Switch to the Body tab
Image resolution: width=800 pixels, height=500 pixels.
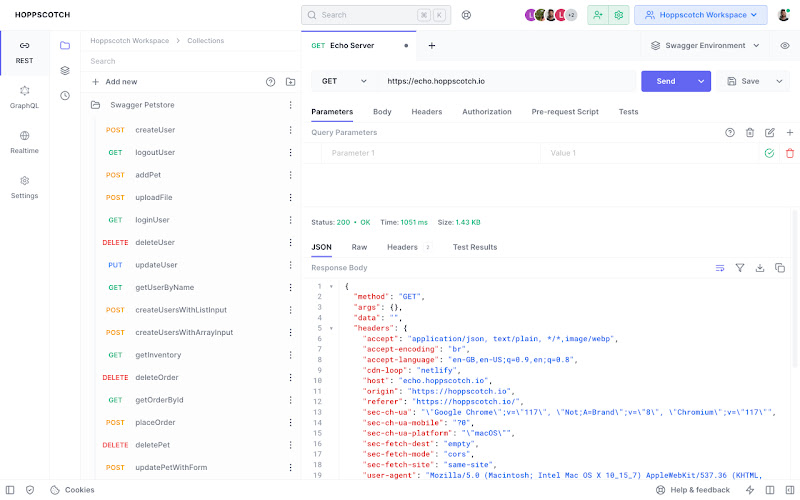click(382, 112)
